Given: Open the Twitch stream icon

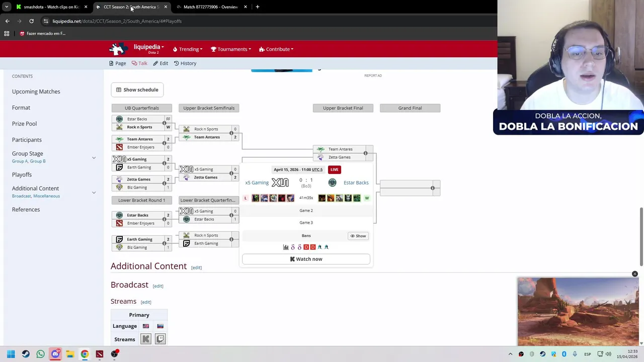Looking at the screenshot, I should 160,339.
